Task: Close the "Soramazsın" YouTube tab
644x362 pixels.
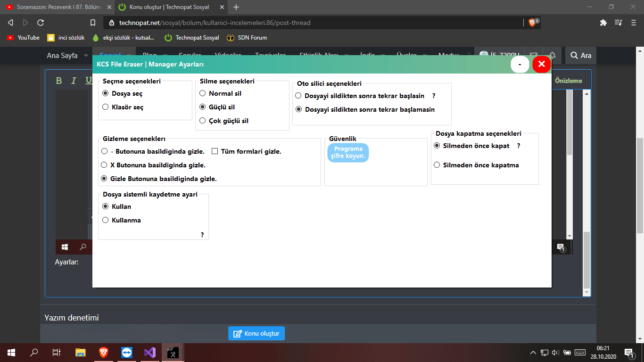Action: tap(109, 7)
